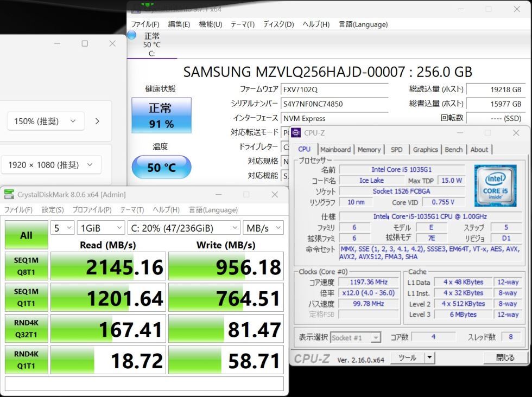Click the blue 50 °C temperature badge
The height and width of the screenshot is (397, 532).
pos(161,168)
